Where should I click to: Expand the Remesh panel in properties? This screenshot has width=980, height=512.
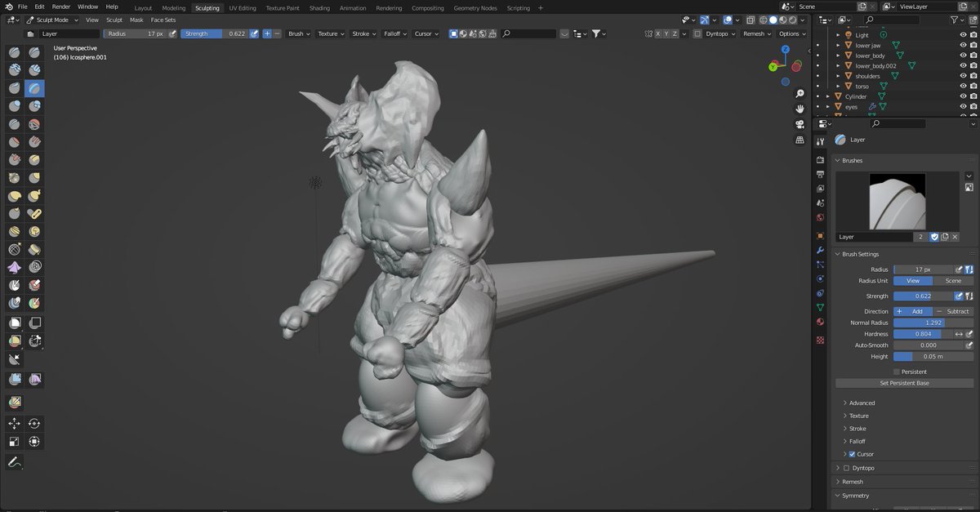coord(853,482)
